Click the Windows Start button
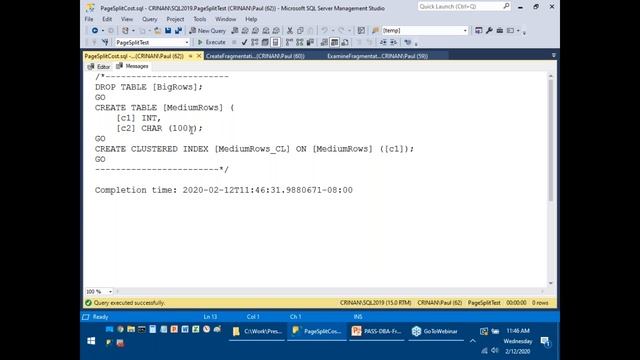The height and width of the screenshot is (360, 640). [91, 341]
